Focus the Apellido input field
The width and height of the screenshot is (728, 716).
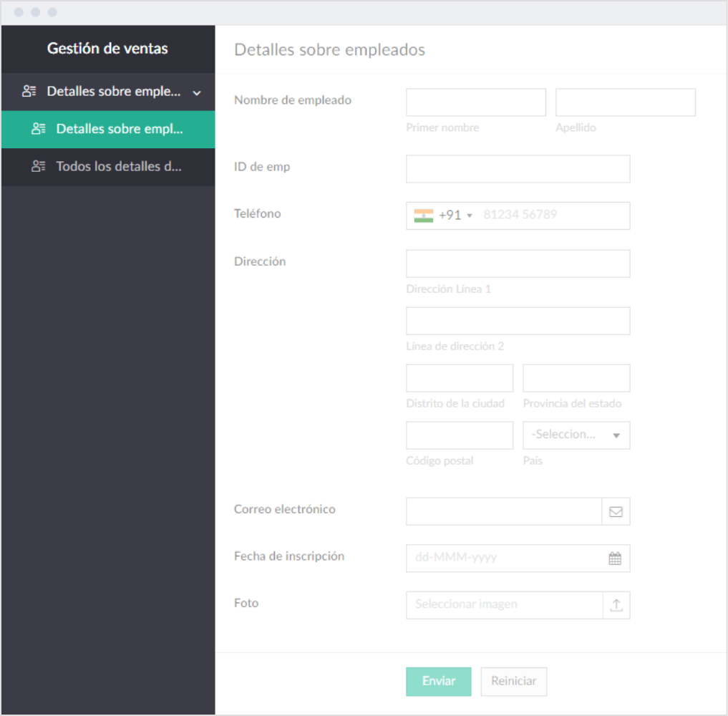pos(626,102)
